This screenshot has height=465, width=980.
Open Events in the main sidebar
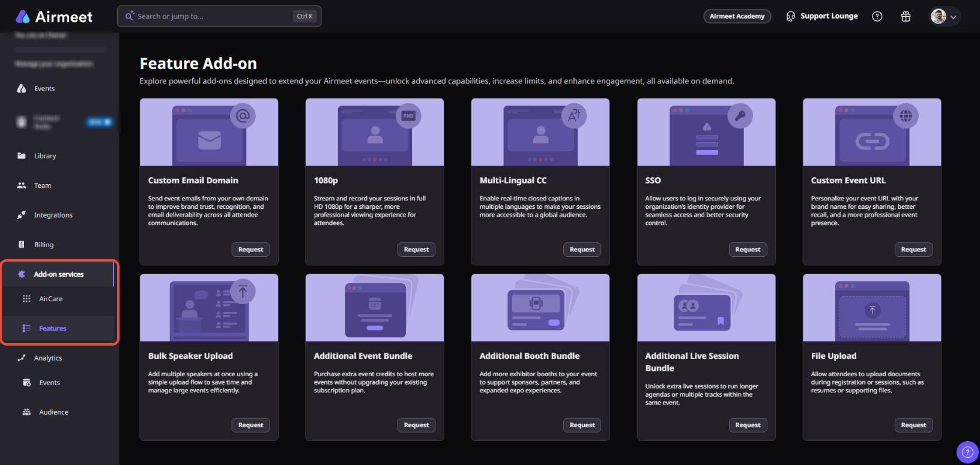(44, 89)
